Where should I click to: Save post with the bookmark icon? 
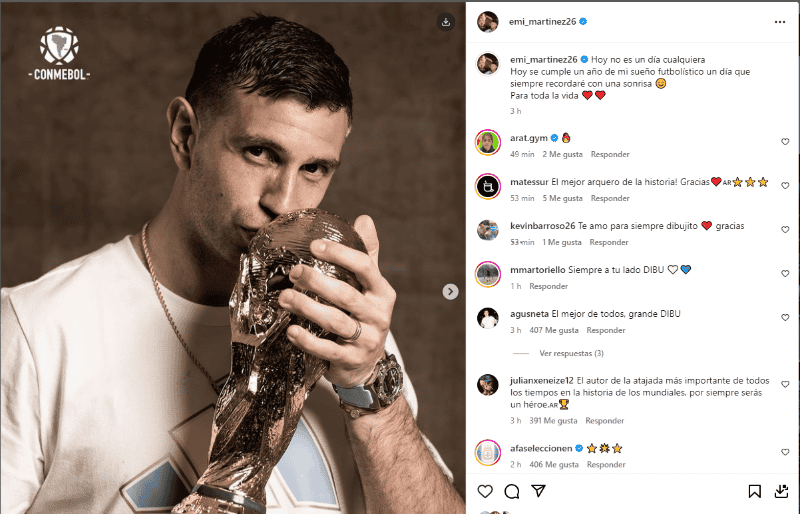pos(755,491)
